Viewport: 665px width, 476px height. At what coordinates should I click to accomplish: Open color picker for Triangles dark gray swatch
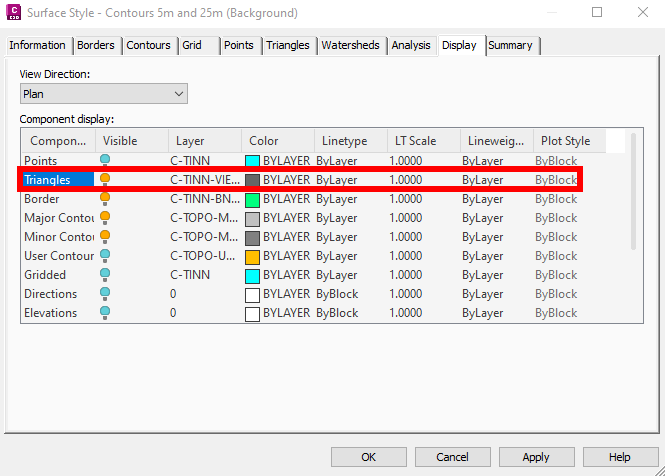pyautogui.click(x=252, y=180)
